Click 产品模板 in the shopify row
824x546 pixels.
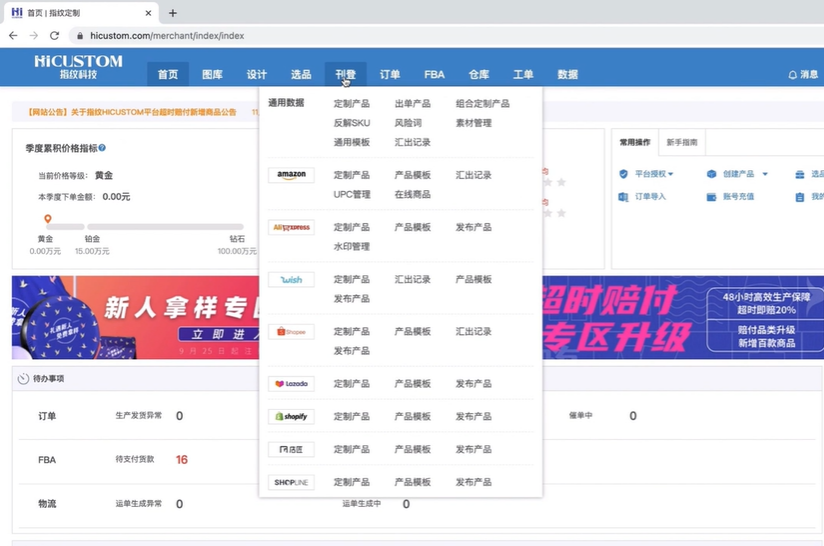(413, 416)
